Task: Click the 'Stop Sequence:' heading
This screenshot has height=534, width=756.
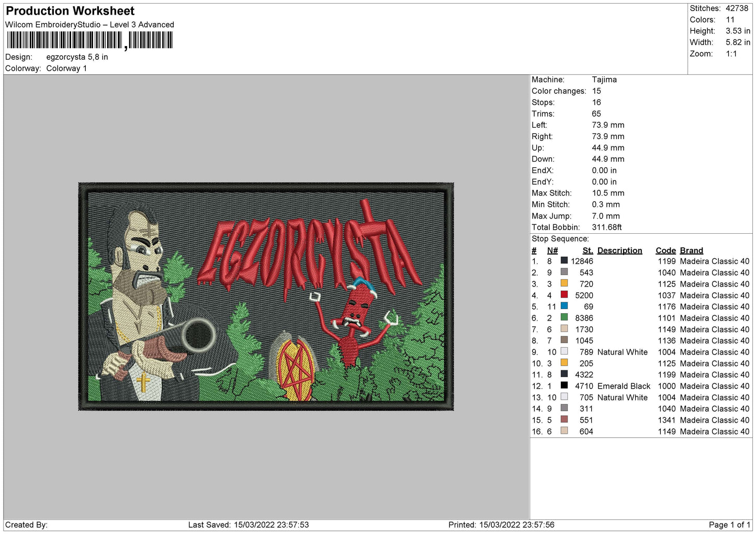Action: click(560, 239)
